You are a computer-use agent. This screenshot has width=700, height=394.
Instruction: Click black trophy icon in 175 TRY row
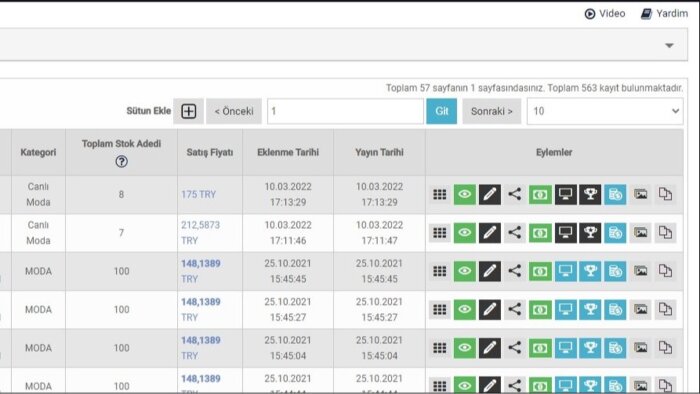click(591, 195)
